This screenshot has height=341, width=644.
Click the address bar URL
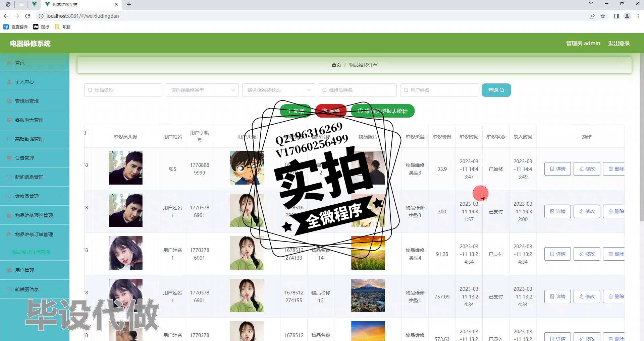click(x=83, y=16)
